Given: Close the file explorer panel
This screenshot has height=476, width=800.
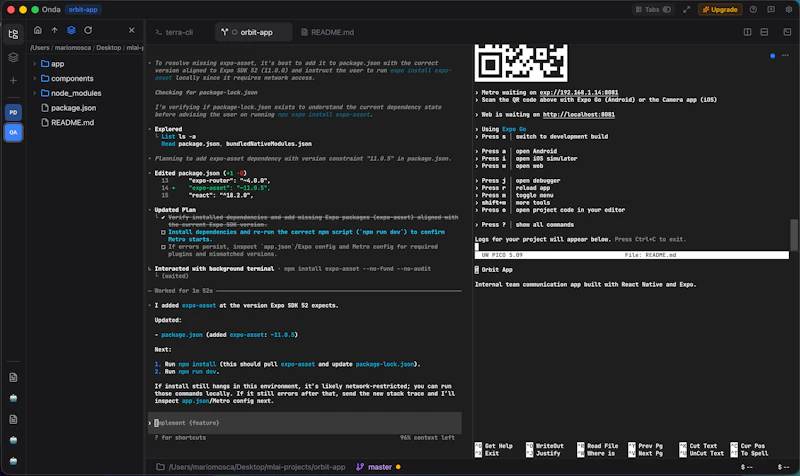Looking at the screenshot, I should (x=132, y=30).
